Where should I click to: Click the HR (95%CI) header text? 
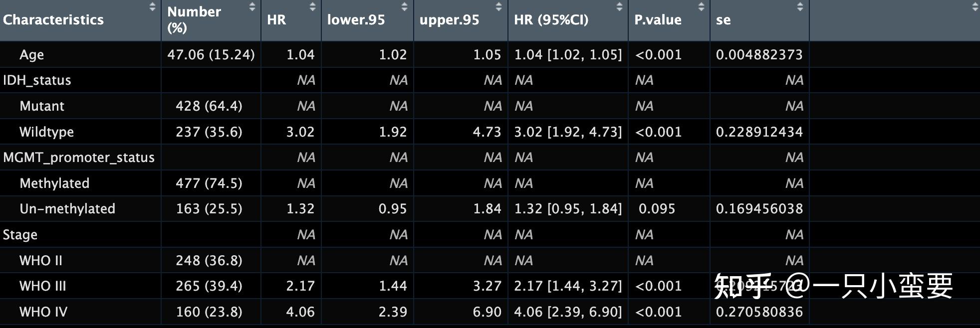551,20
